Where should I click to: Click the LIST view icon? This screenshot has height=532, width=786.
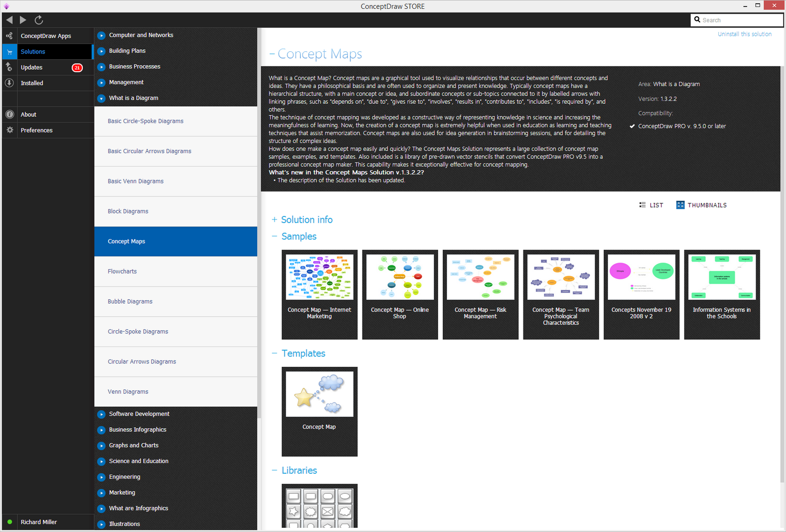click(642, 205)
